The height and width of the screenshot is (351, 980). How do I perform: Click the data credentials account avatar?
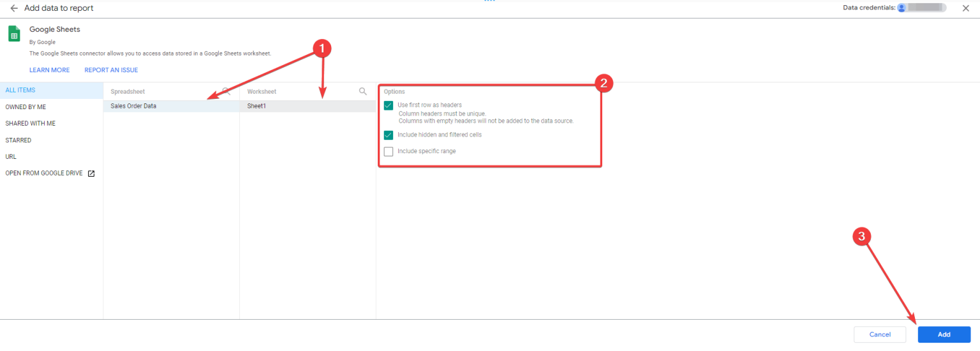point(902,8)
